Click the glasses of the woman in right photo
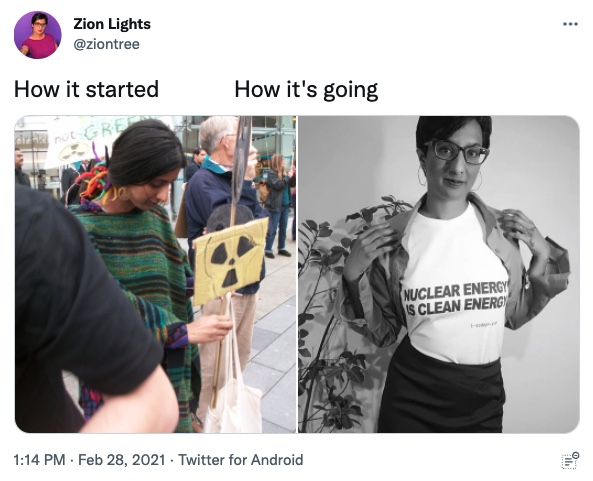 [456, 151]
